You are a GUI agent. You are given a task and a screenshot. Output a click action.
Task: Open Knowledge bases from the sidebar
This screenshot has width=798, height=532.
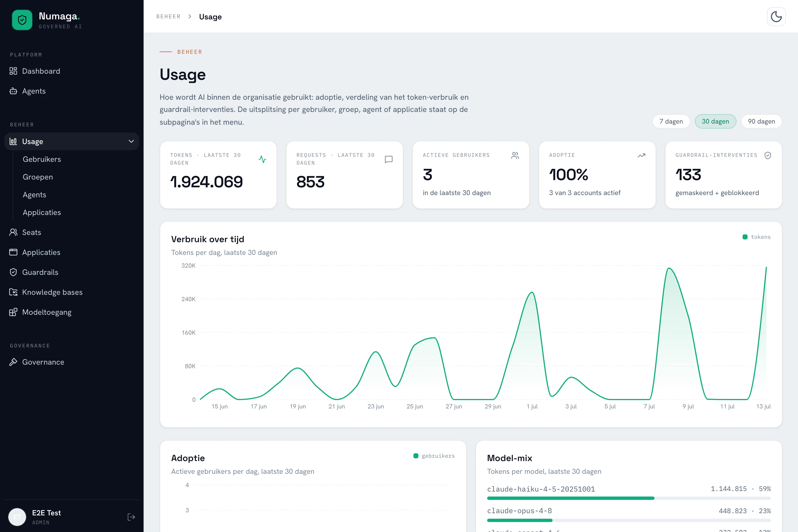(71, 292)
